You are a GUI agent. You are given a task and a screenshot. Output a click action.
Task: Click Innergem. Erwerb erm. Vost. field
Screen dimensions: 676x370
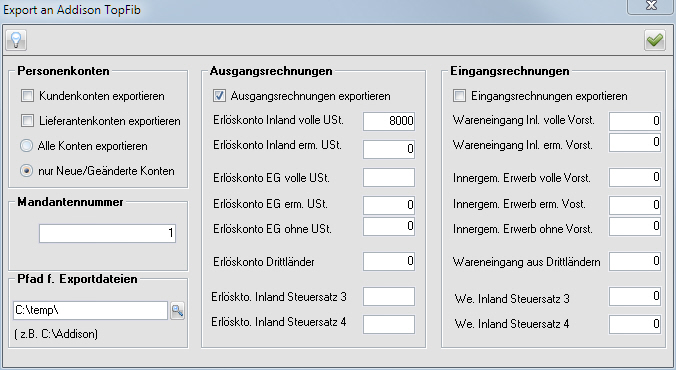(635, 205)
